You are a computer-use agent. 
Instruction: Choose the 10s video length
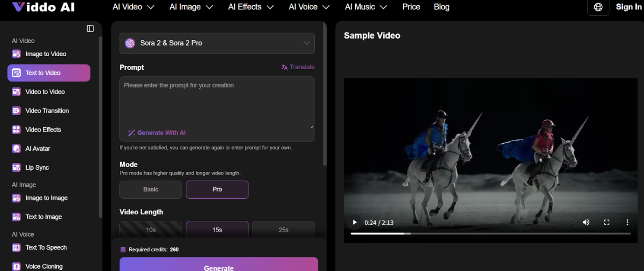pos(150,229)
